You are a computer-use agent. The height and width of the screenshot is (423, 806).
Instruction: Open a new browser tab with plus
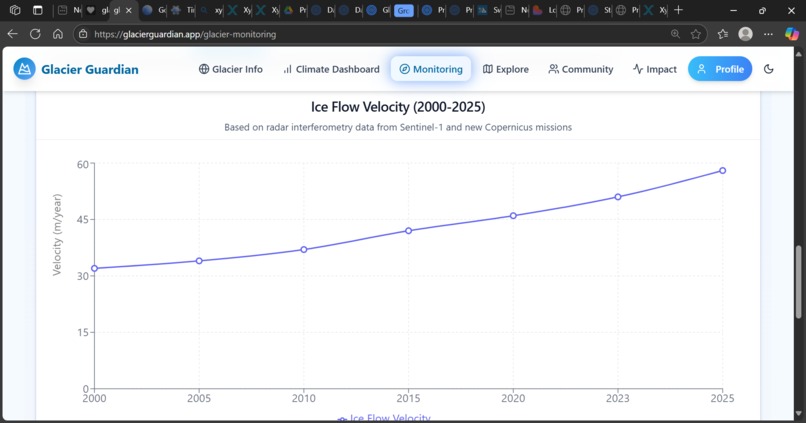pos(679,10)
